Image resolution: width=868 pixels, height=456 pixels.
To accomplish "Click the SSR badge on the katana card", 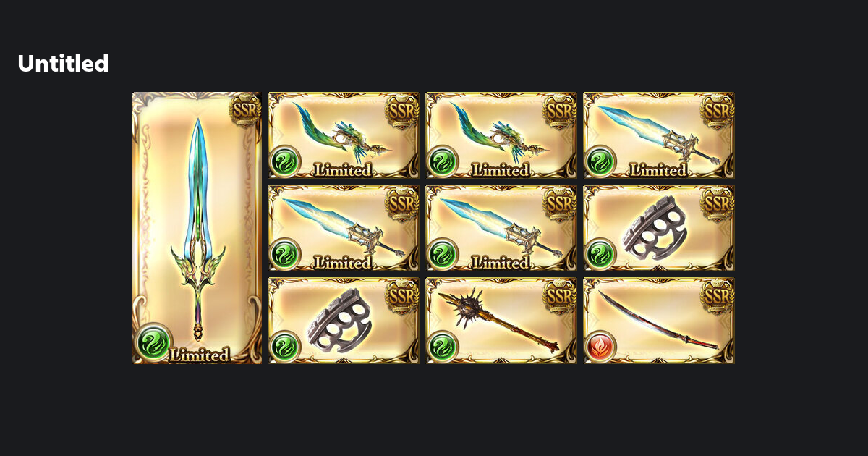I will pyautogui.click(x=718, y=296).
